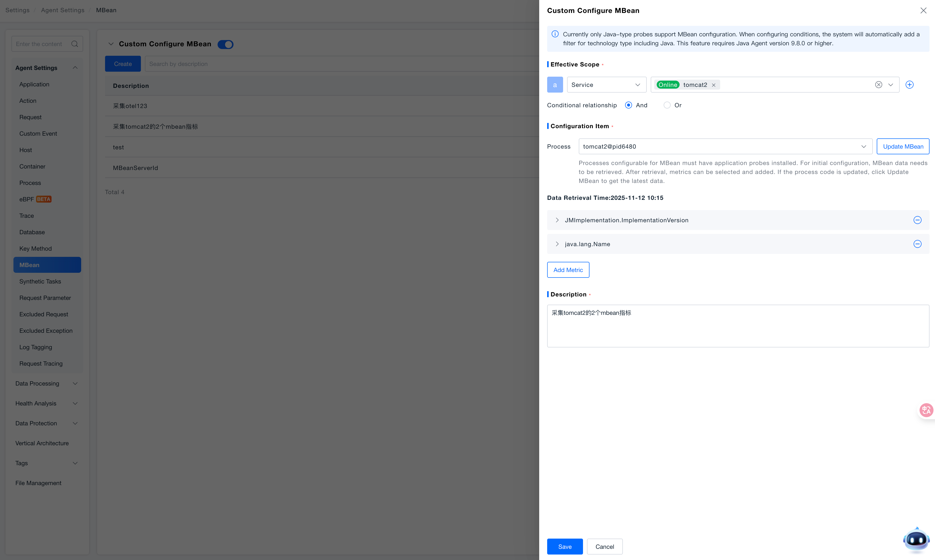Remove JMImplementation.ImplementationVersion metric with minus icon
The width and height of the screenshot is (935, 560).
pos(917,220)
